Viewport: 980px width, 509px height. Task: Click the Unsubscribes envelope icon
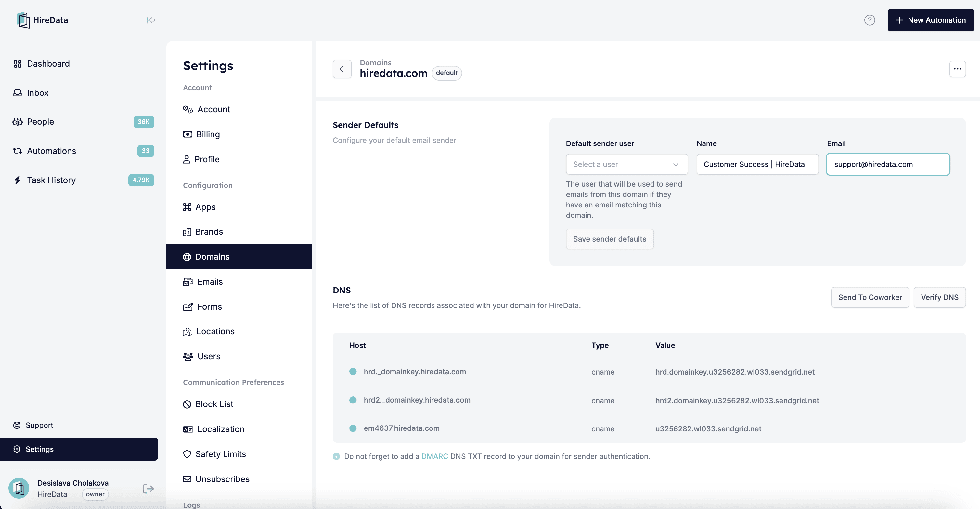pyautogui.click(x=187, y=479)
